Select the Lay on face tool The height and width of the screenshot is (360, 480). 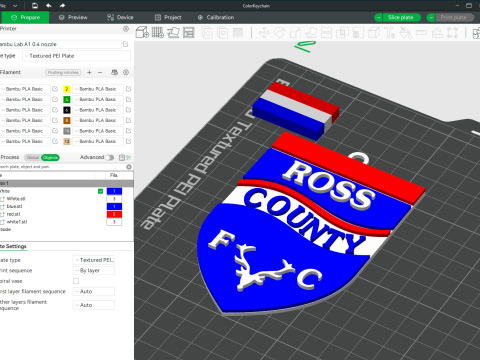point(311,33)
